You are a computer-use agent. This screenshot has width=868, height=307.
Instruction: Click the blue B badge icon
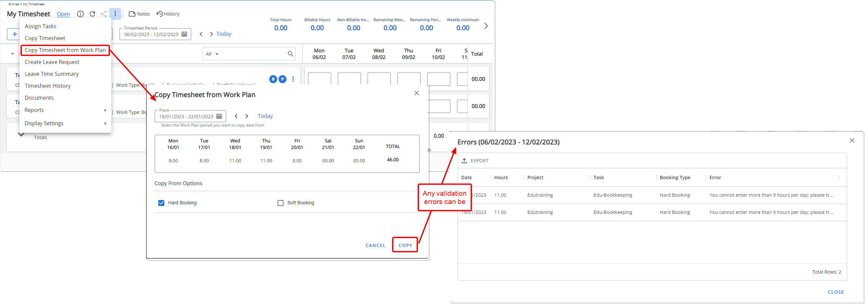click(x=273, y=79)
